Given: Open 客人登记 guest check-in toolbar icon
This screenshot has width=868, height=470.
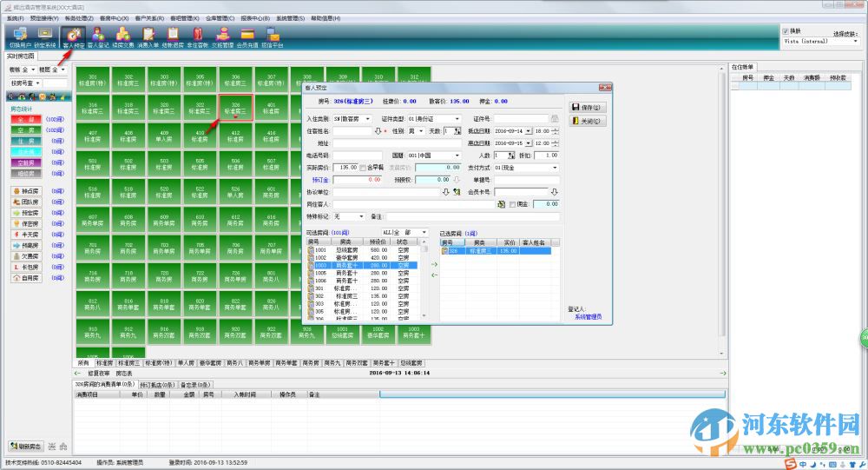Looking at the screenshot, I should [x=98, y=37].
